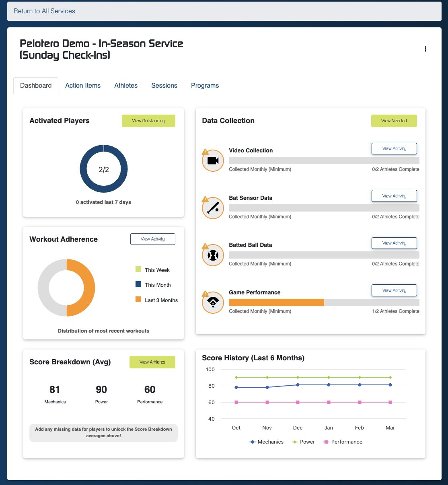
Task: Toggle Mechanics series in chart legend
Action: pyautogui.click(x=266, y=442)
